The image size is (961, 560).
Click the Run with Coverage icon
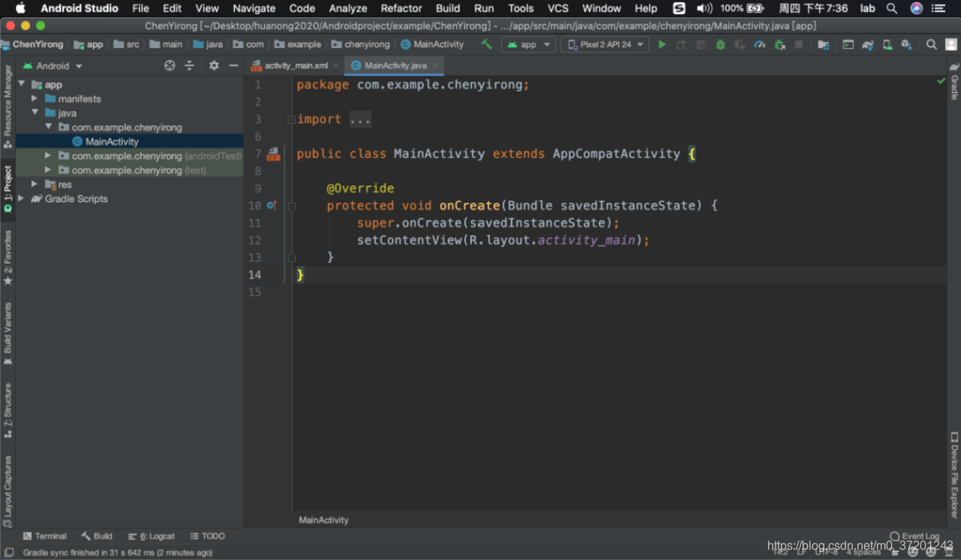click(740, 44)
